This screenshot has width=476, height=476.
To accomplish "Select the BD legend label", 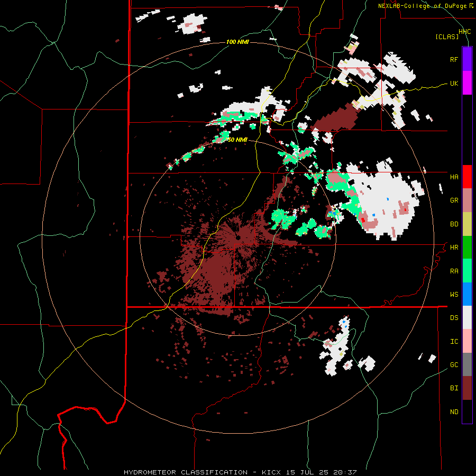I will (454, 224).
